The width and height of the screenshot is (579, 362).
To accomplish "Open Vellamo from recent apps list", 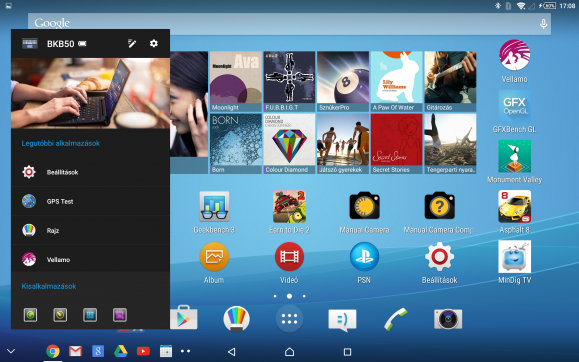I will 90,259.
